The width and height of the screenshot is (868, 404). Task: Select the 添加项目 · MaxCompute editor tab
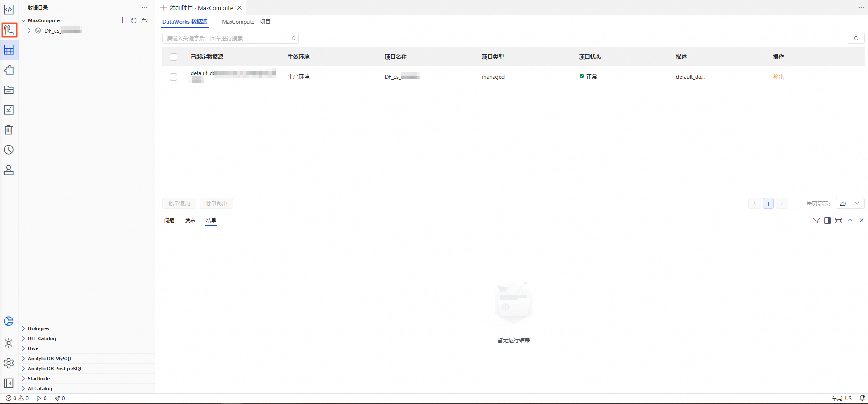point(201,8)
